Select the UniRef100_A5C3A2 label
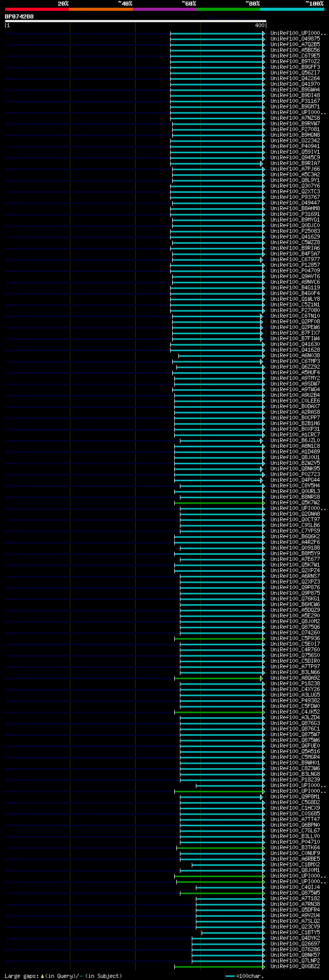This screenshot has height=980, width=329. (x=295, y=174)
